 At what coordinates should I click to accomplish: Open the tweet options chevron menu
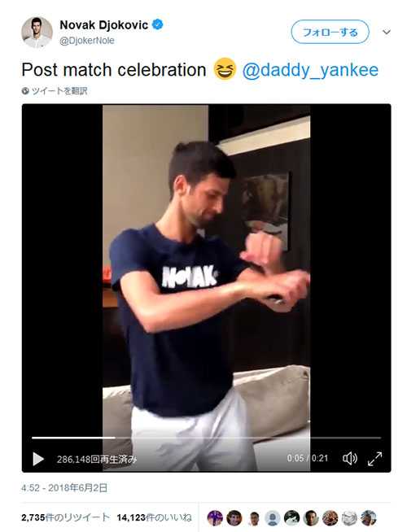pyautogui.click(x=387, y=32)
